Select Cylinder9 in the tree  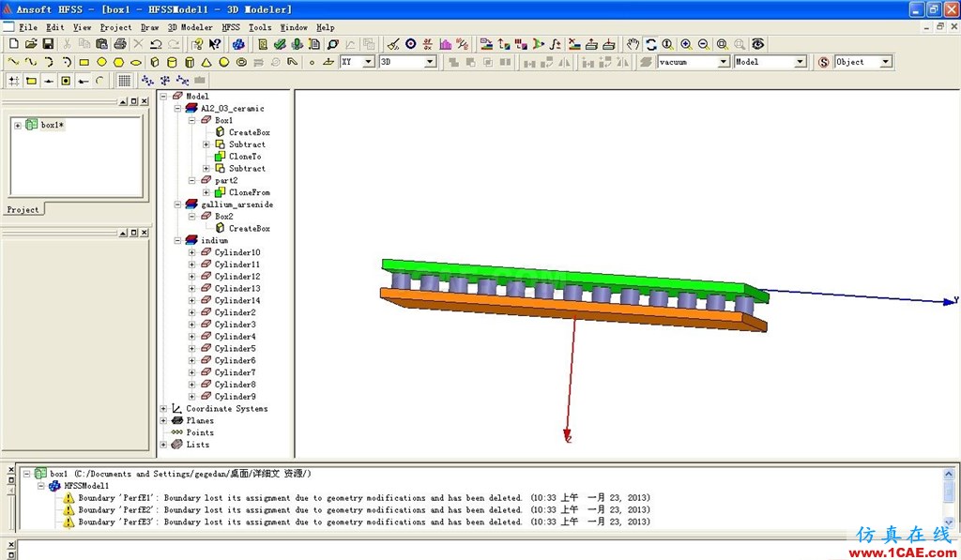point(235,397)
